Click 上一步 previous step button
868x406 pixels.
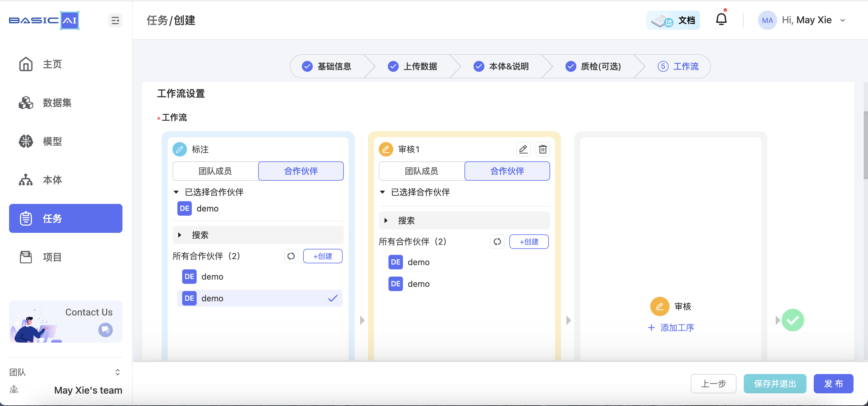coord(713,384)
